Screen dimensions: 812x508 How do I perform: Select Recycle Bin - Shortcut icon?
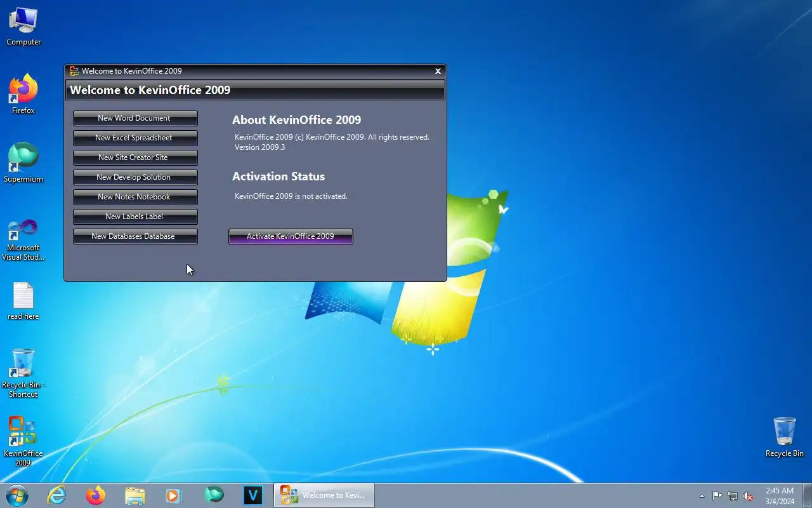[x=23, y=373]
